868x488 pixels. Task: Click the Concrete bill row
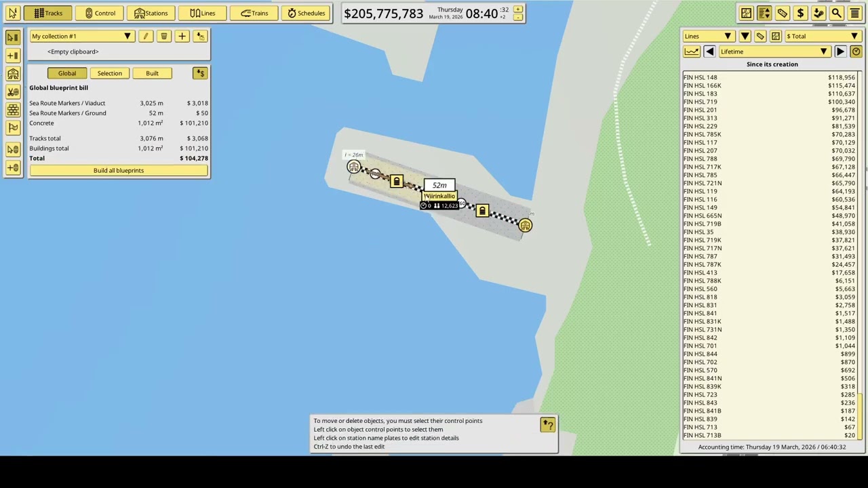point(119,123)
